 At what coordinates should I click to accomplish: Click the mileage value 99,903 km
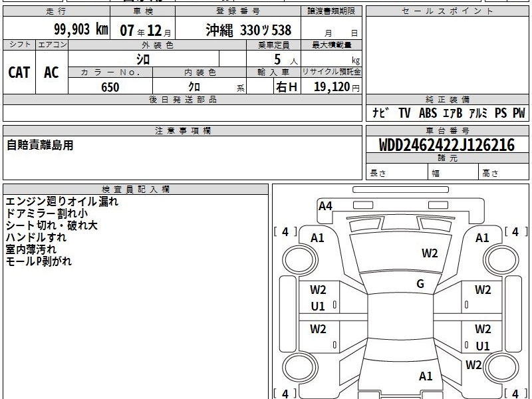click(80, 29)
